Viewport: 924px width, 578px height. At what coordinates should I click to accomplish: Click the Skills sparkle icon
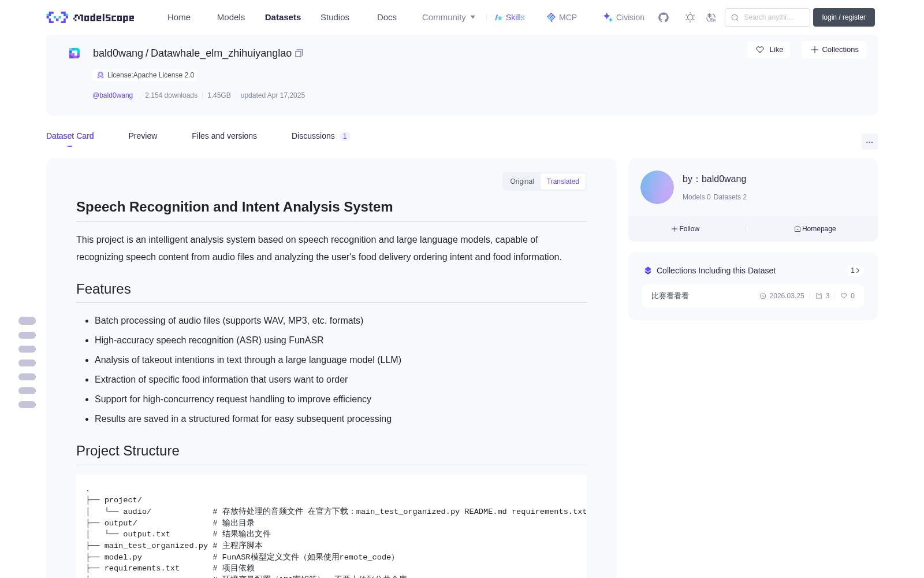[498, 17]
